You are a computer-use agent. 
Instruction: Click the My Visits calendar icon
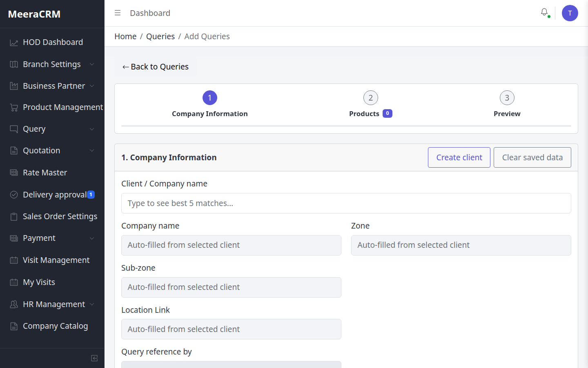tap(14, 282)
